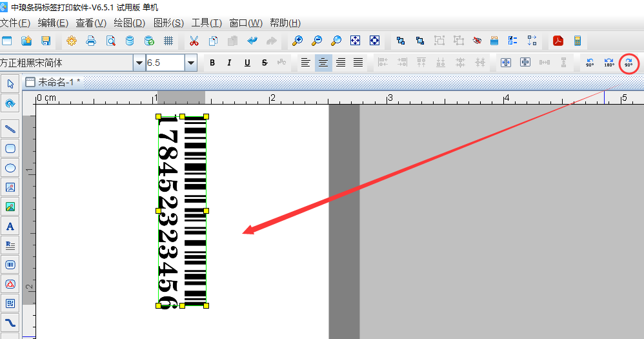Click the dotted arrows tab order icon
Screen dimensions: 644x339
click(x=532, y=40)
